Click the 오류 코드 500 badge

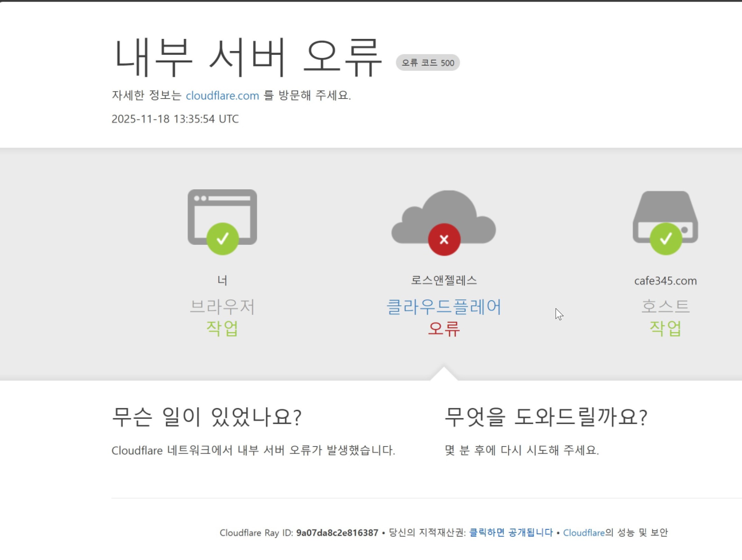pyautogui.click(x=428, y=63)
